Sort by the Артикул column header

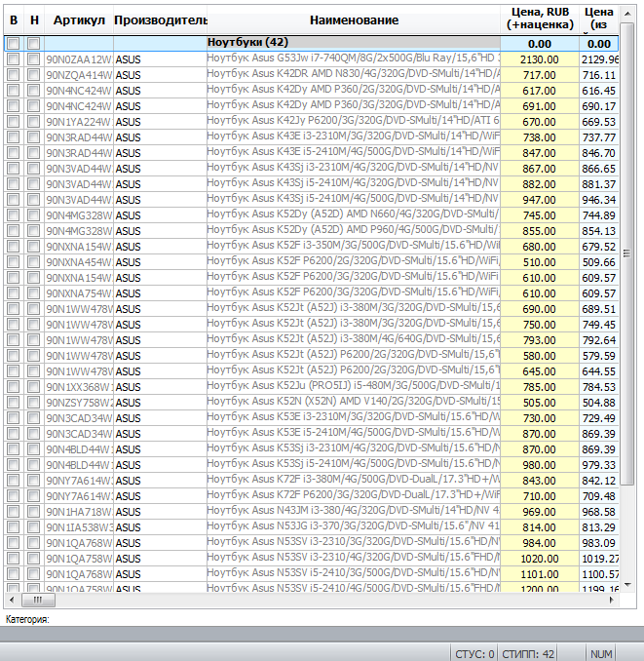point(79,19)
